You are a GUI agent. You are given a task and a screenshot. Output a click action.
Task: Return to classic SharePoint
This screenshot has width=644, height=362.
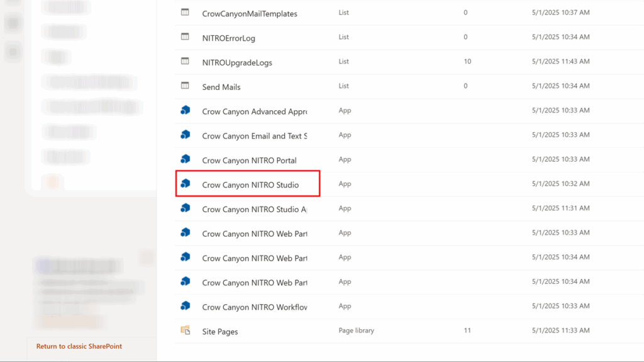point(79,346)
